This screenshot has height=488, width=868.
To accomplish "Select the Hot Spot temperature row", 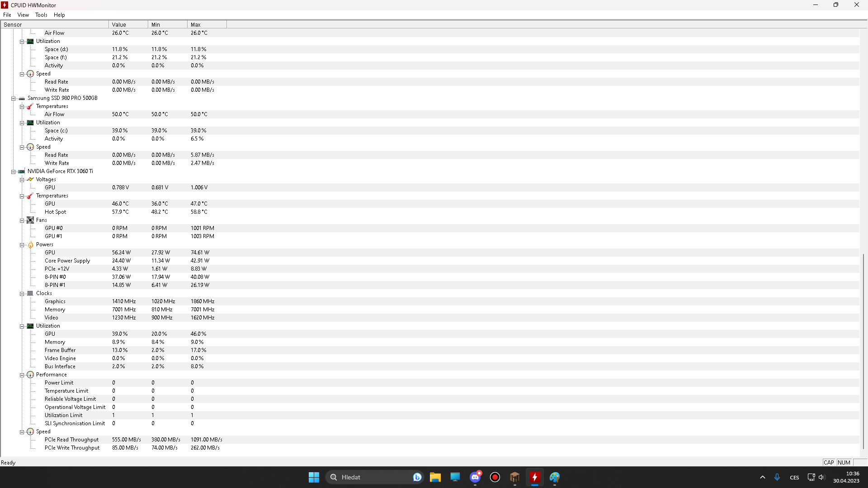I will click(x=55, y=212).
